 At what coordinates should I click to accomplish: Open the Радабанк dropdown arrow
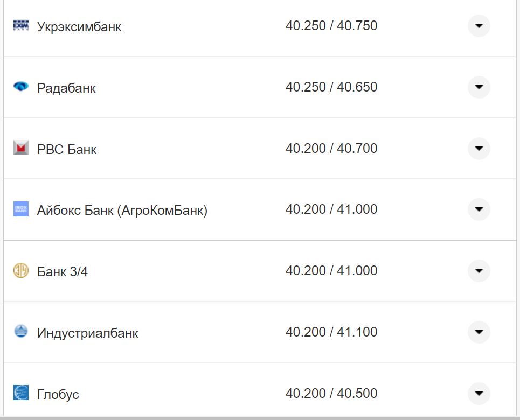click(x=479, y=87)
